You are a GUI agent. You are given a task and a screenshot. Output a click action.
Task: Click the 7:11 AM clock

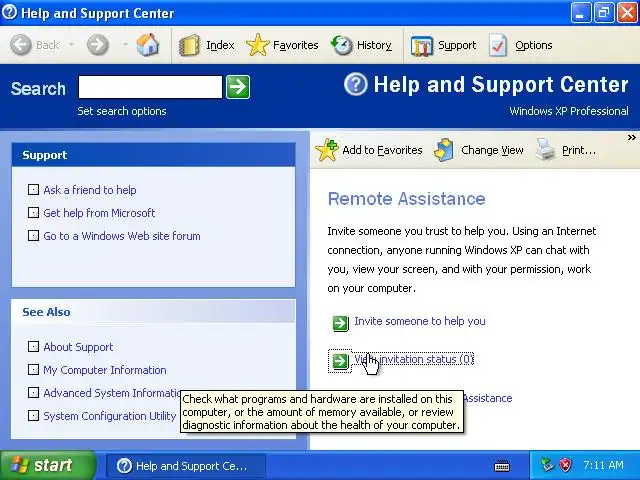tap(603, 465)
